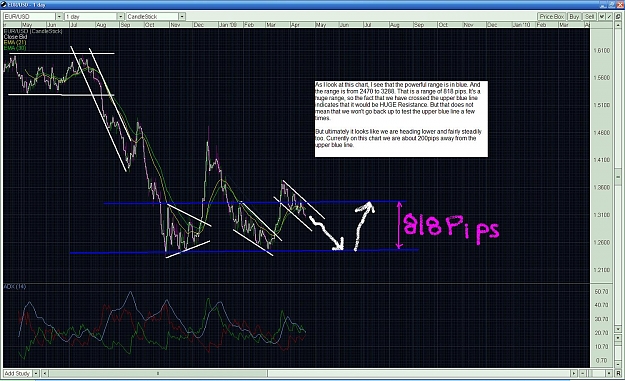Click the 1 day period field
625x381 pixels.
click(91, 16)
